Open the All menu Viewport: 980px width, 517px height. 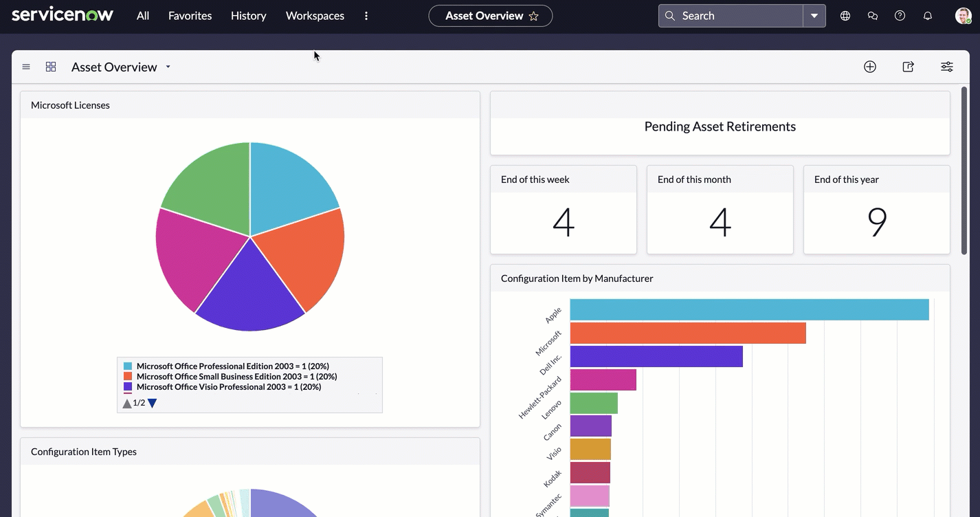pos(143,16)
